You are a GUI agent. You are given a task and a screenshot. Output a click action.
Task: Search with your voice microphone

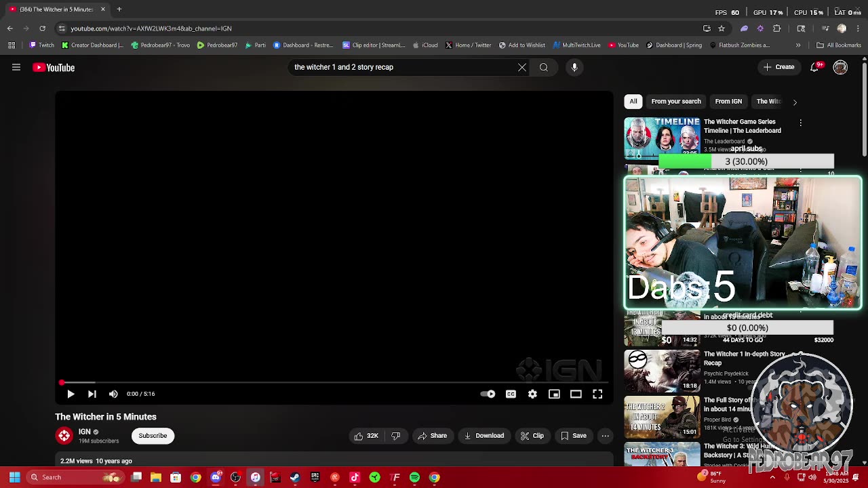pyautogui.click(x=574, y=67)
